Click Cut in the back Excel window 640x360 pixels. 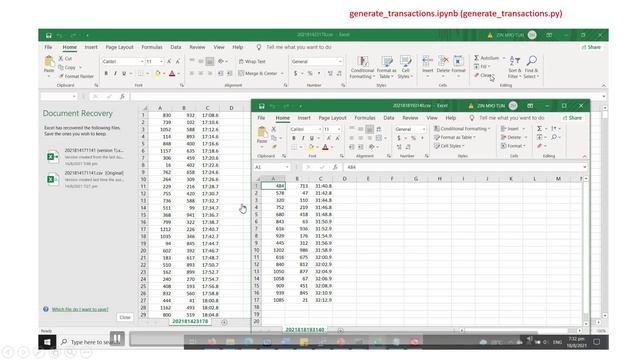tap(65, 59)
